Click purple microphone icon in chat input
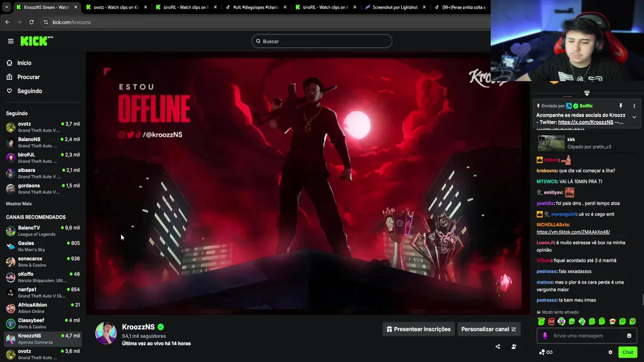This screenshot has height=362, width=644. click(545, 336)
